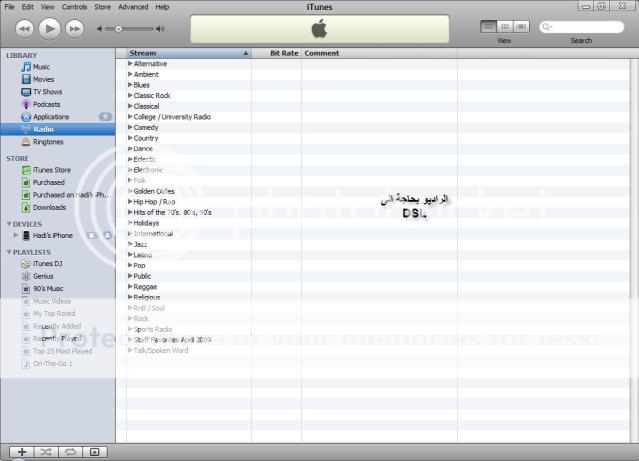Select the Pop row text
This screenshot has width=639, height=461.
click(x=139, y=265)
